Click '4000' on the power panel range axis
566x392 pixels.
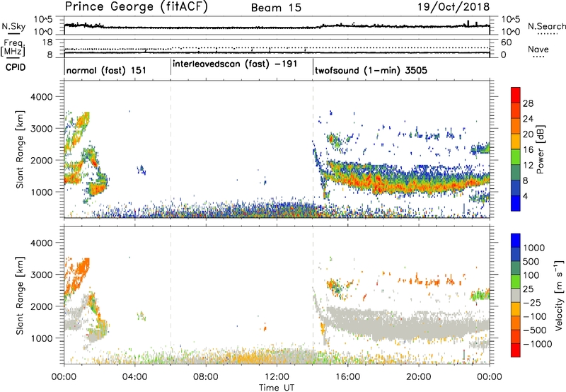[42, 97]
